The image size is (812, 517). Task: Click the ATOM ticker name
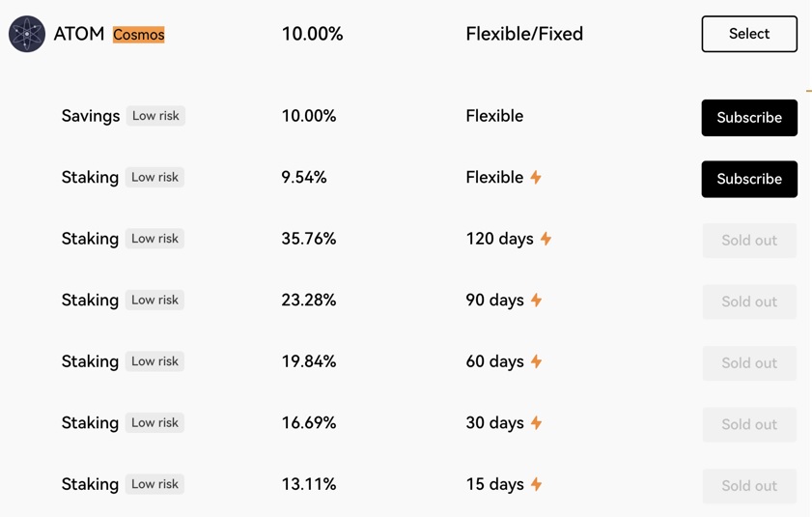[79, 34]
